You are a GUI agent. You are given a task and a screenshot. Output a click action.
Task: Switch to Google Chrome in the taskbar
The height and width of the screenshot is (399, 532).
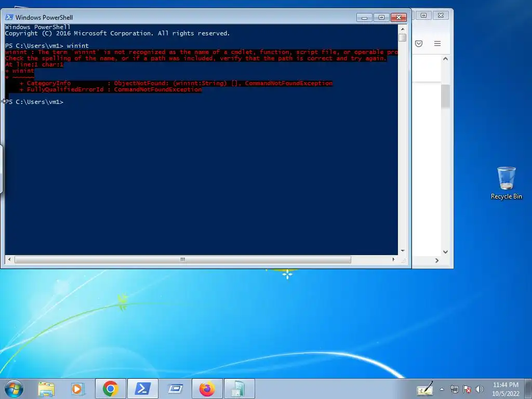pos(111,389)
